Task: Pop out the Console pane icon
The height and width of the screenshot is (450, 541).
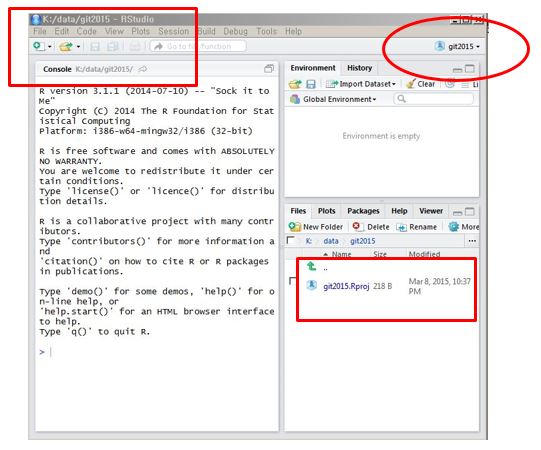Action: (x=269, y=69)
